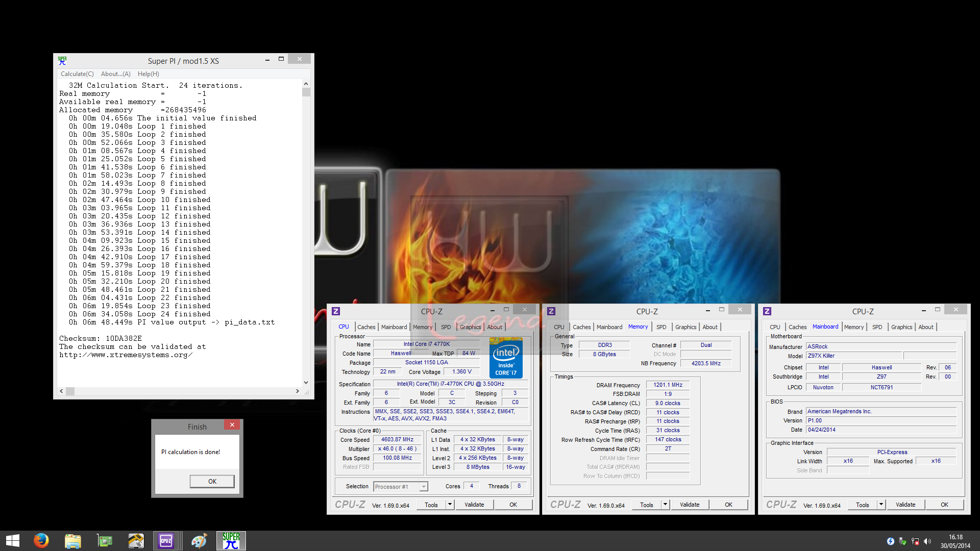Open the volume speaker tray icon
This screenshot has height=551, width=980.
927,541
